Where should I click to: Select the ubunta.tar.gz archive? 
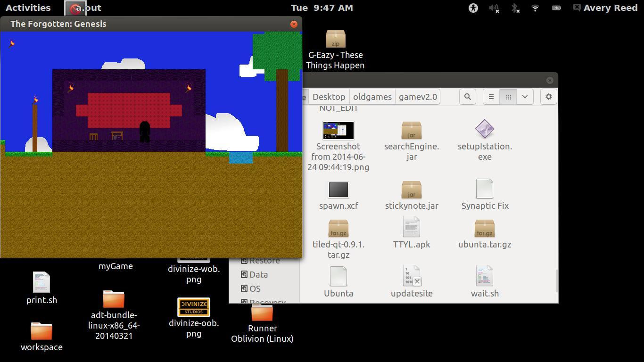(485, 234)
